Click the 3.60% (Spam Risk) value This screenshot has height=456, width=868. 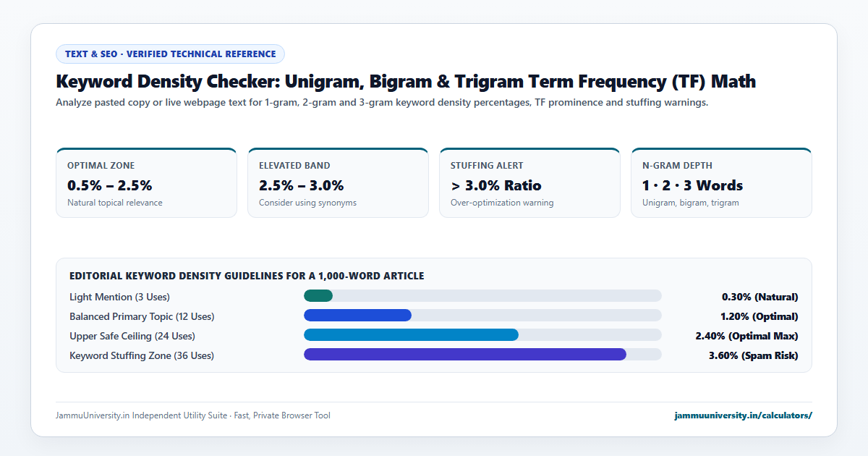753,355
